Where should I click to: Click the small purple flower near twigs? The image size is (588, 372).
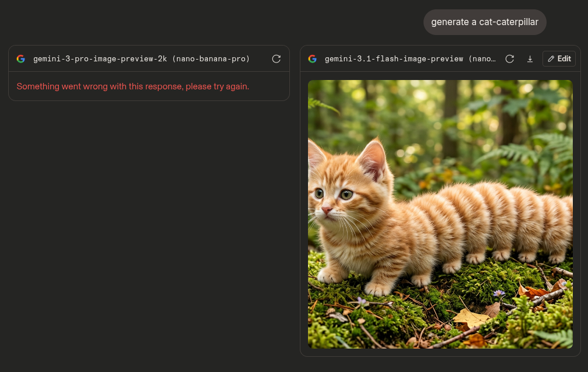(498, 293)
